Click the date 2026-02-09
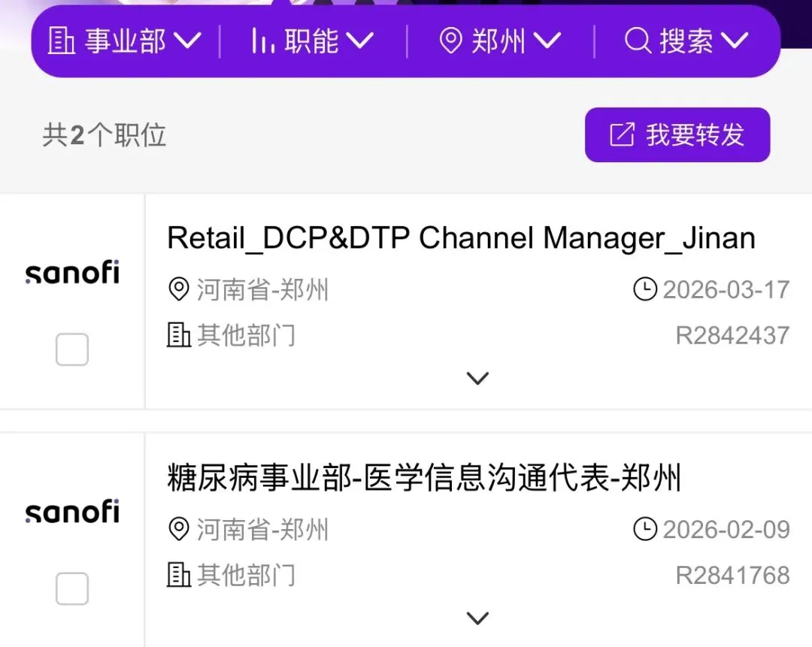Image resolution: width=812 pixels, height=647 pixels. pyautogui.click(x=726, y=530)
